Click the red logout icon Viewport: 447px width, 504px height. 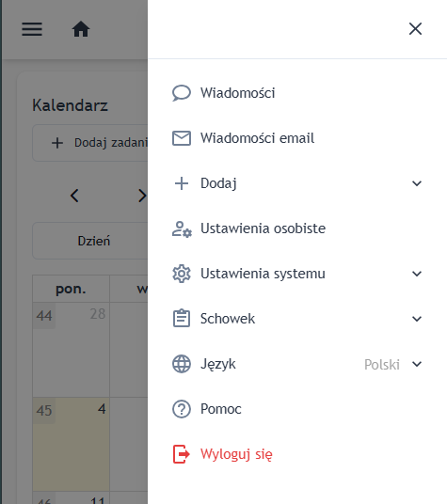182,454
